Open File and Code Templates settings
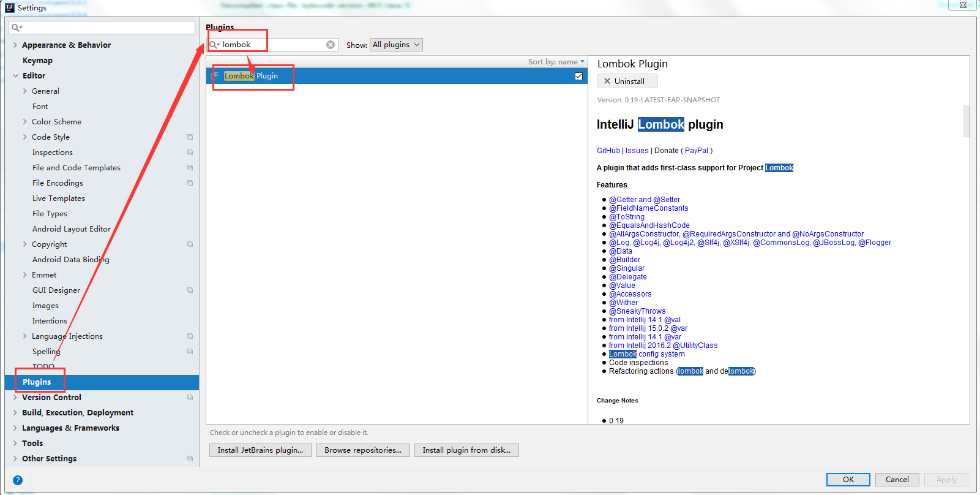The height and width of the screenshot is (495, 980). pyautogui.click(x=76, y=168)
